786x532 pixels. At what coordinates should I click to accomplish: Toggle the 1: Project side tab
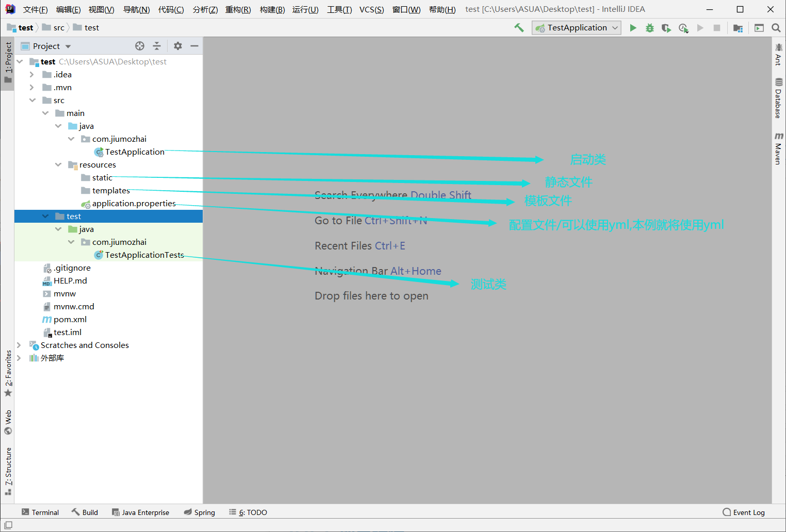click(8, 63)
